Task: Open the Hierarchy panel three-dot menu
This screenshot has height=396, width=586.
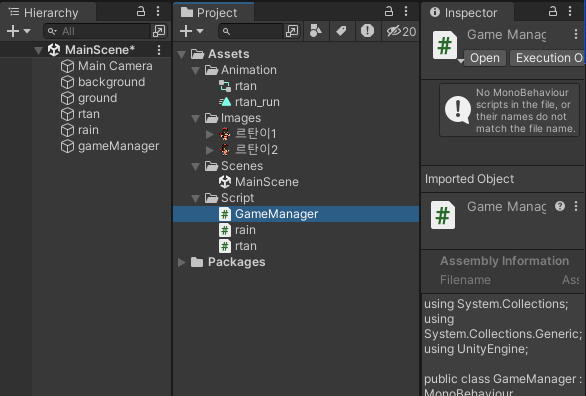Action: pos(158,12)
